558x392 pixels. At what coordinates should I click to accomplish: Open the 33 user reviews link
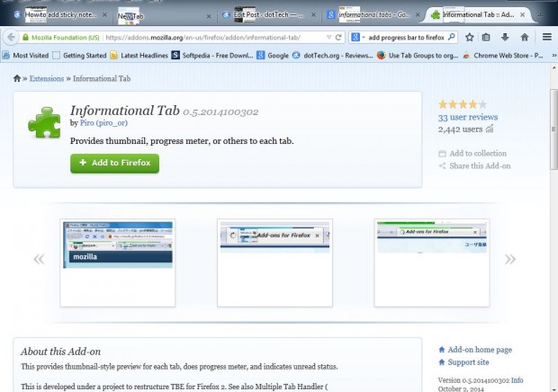pyautogui.click(x=468, y=117)
